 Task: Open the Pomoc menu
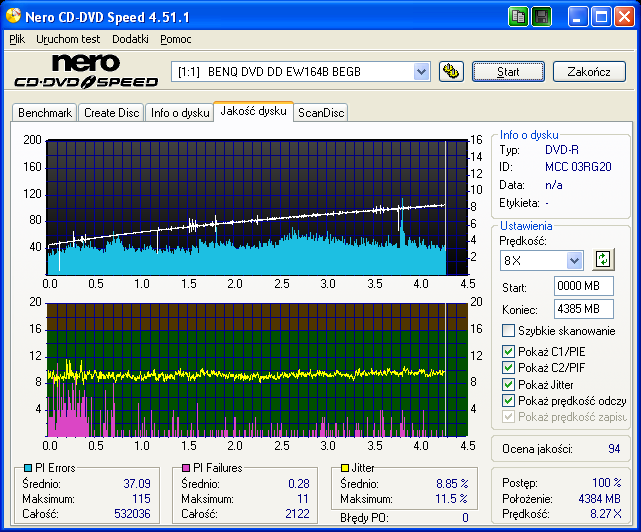176,39
